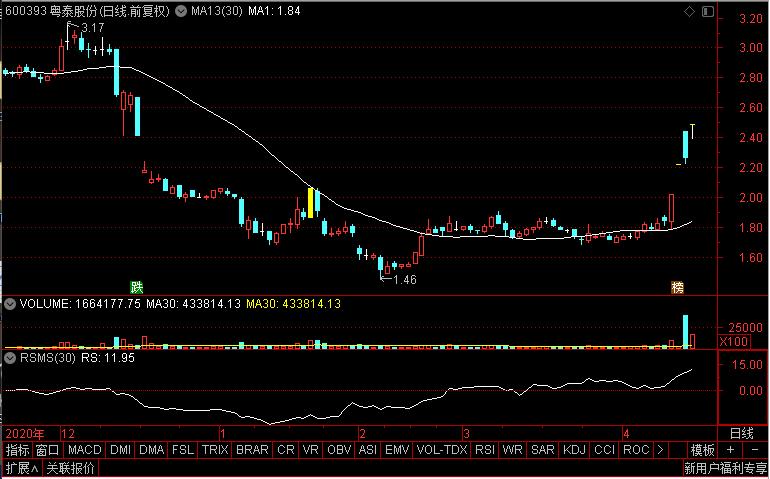The image size is (770, 479).
Task: Open the 窗口 window tab
Action: click(x=48, y=450)
